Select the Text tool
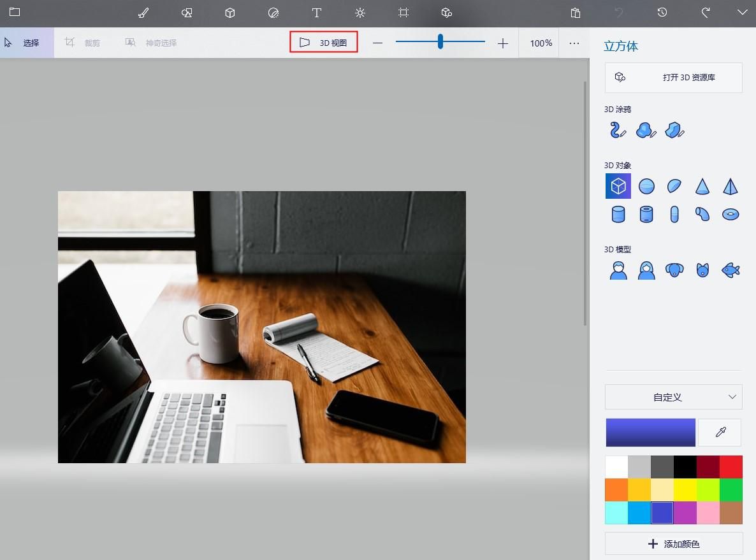Image resolution: width=756 pixels, height=560 pixels. pyautogui.click(x=317, y=13)
